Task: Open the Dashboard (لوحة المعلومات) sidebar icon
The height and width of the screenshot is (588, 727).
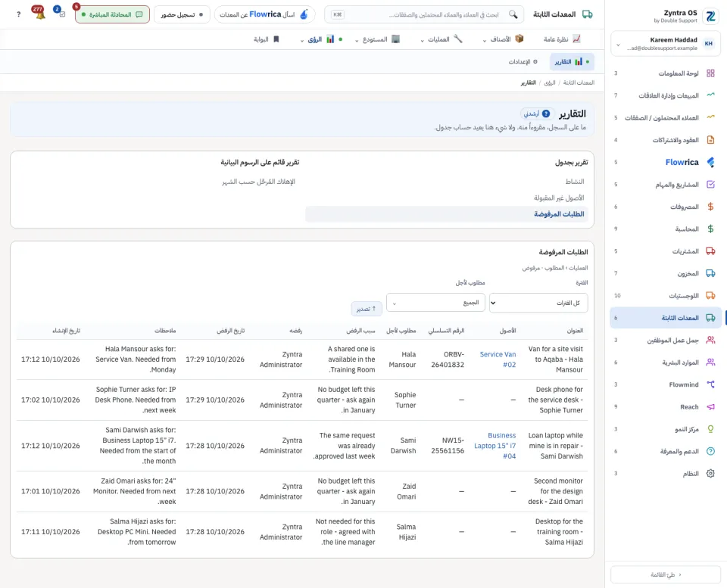Action: [x=710, y=73]
